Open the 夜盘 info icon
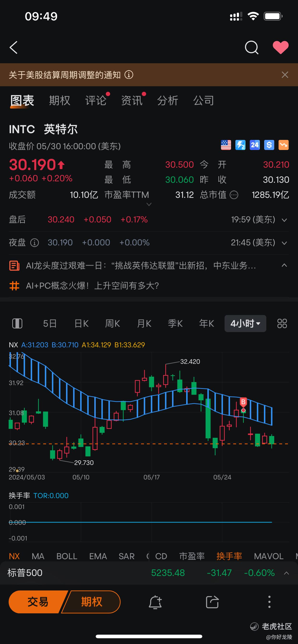298x644 pixels. [35, 242]
